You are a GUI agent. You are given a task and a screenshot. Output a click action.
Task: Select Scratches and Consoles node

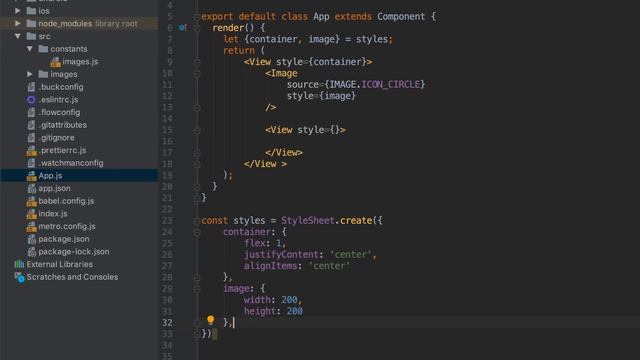(72, 277)
